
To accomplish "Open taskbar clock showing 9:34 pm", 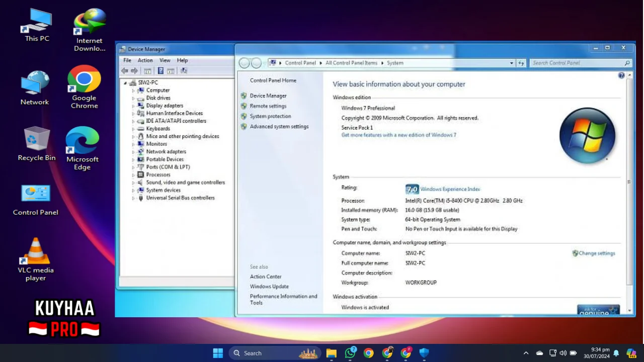I will point(597,353).
